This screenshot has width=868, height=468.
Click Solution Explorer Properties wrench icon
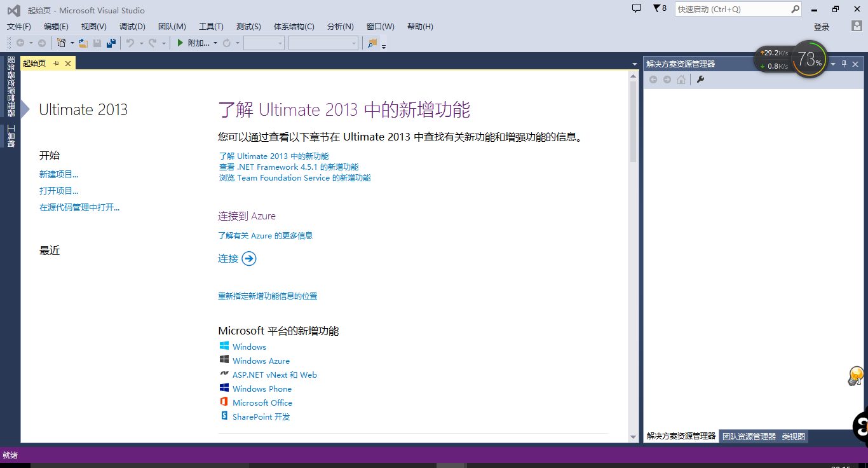[x=700, y=79]
